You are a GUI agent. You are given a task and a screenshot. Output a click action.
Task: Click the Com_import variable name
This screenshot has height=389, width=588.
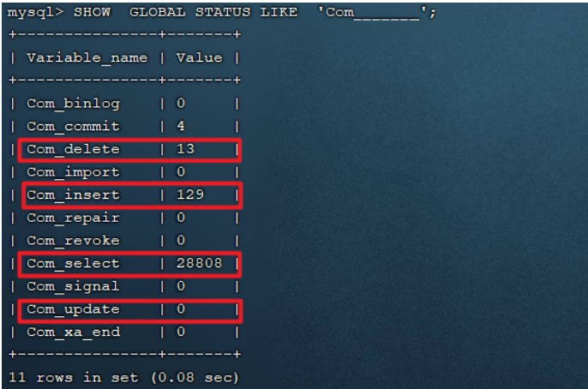(73, 172)
